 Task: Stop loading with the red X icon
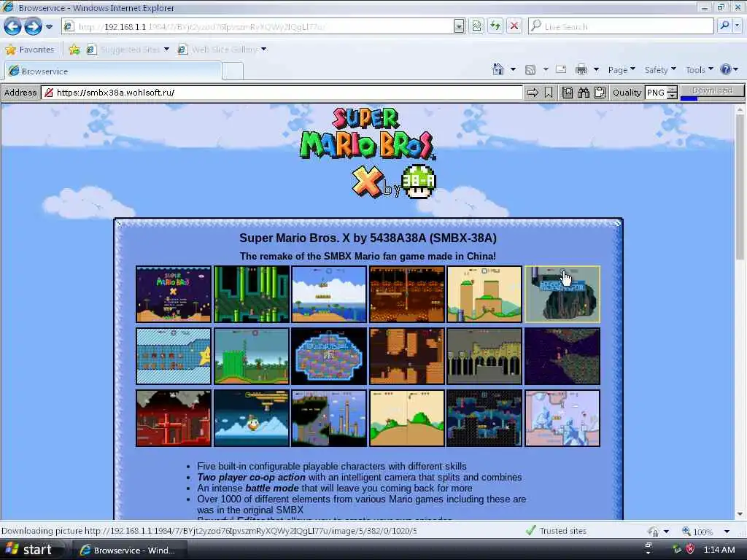514,26
